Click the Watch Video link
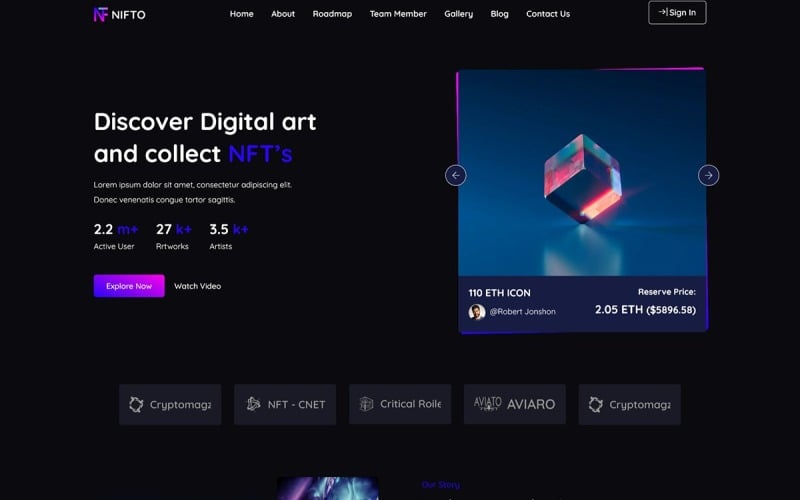Screen dimensions: 800x500 click(197, 286)
